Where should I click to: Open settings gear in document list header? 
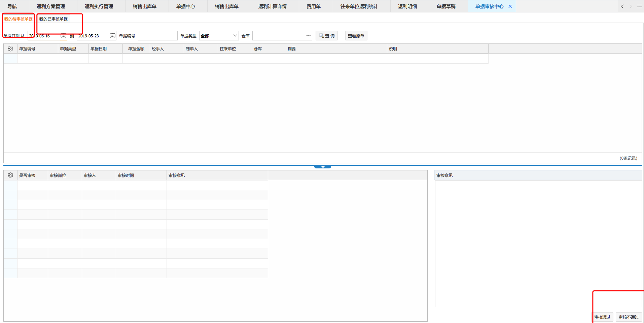click(10, 49)
